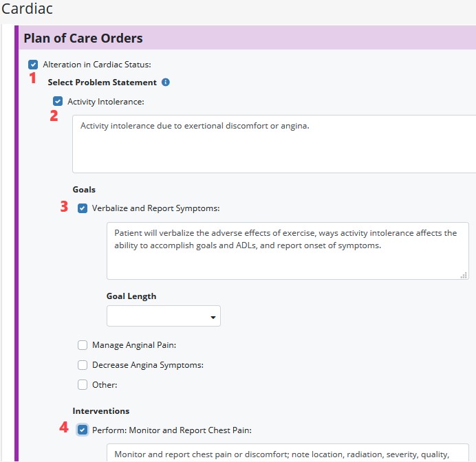The width and height of the screenshot is (476, 462).
Task: Click the Interventions subheading
Action: 101,411
